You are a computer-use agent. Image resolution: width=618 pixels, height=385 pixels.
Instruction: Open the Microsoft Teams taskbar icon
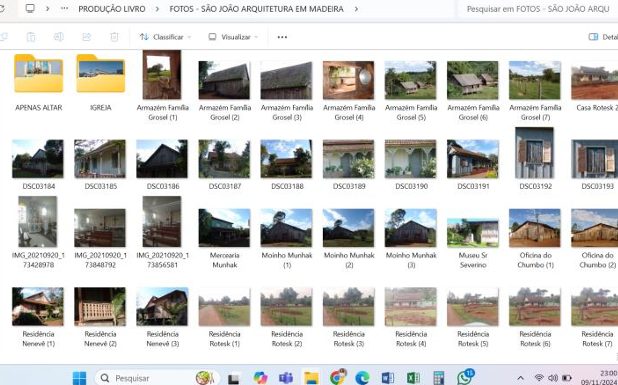pyautogui.click(x=286, y=378)
